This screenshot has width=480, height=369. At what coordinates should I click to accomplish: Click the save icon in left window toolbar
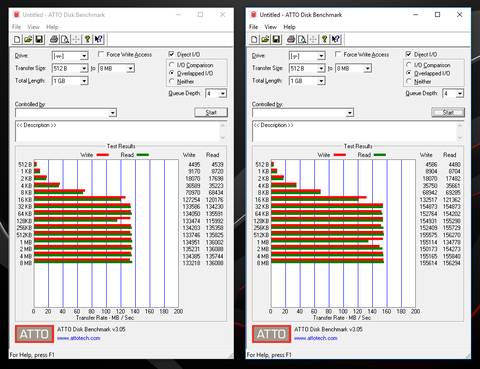pos(39,40)
